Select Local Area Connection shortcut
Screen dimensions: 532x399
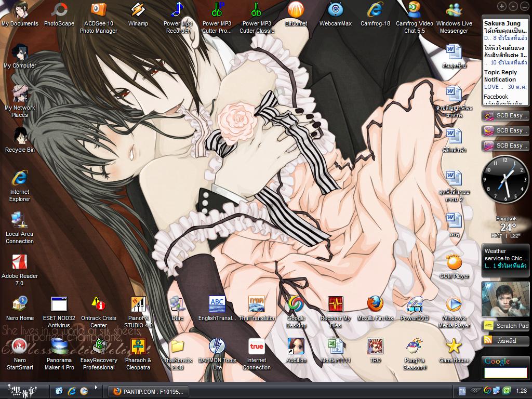(20, 228)
